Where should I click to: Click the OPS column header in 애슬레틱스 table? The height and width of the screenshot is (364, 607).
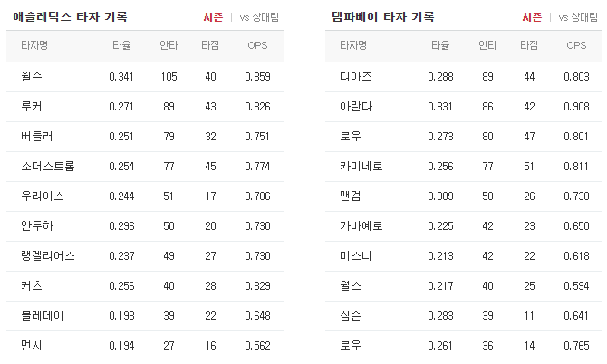point(257,45)
